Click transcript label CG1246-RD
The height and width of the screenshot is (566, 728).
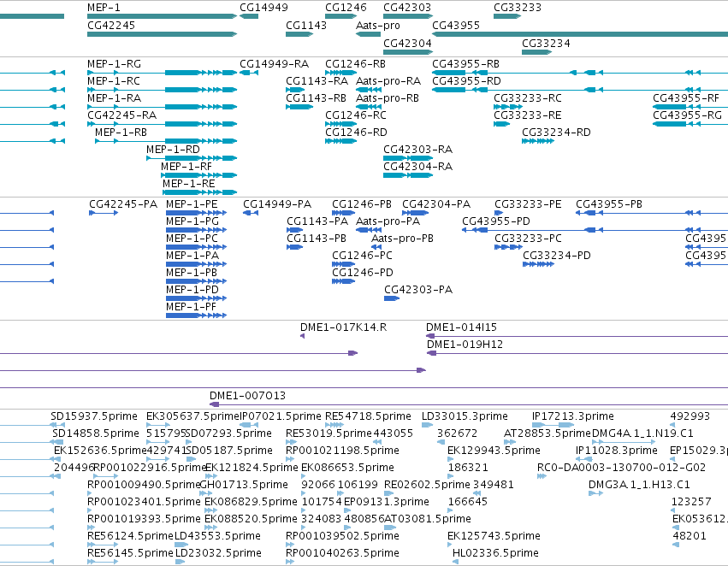click(356, 133)
